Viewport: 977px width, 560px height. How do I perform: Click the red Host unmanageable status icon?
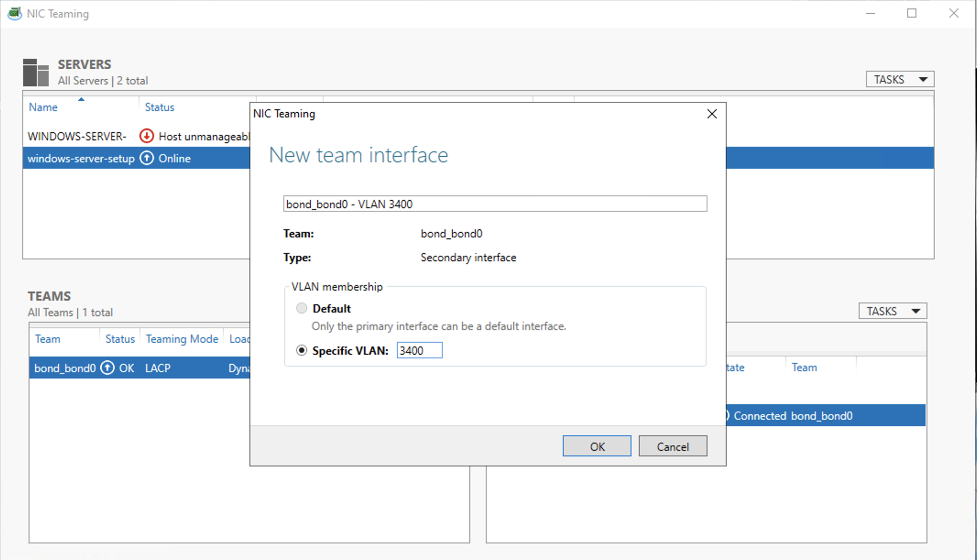coord(147,136)
